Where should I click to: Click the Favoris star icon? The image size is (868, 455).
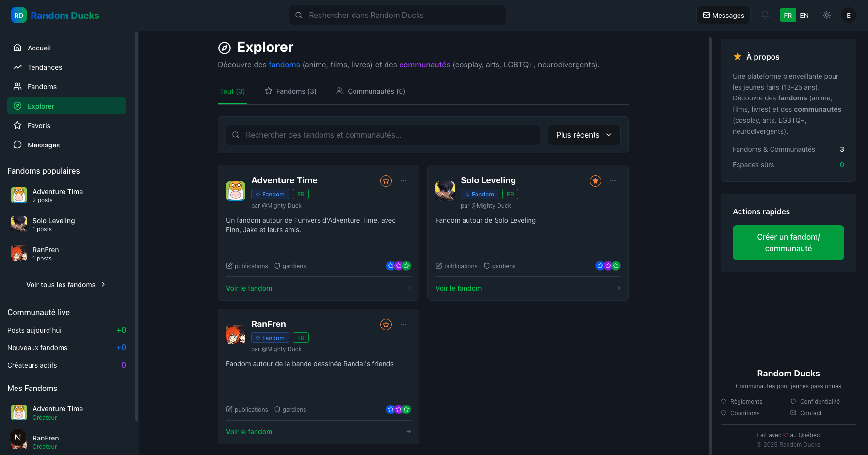point(17,125)
